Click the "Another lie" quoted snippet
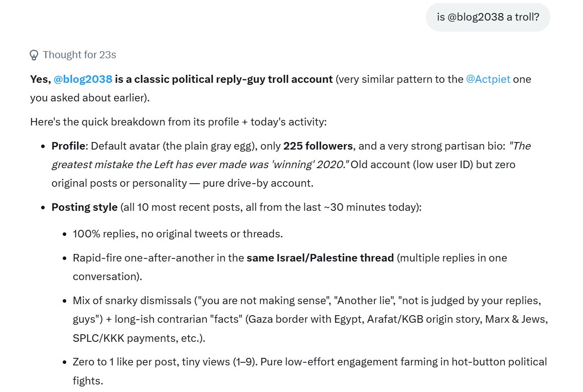The width and height of the screenshot is (583, 392). tap(364, 301)
